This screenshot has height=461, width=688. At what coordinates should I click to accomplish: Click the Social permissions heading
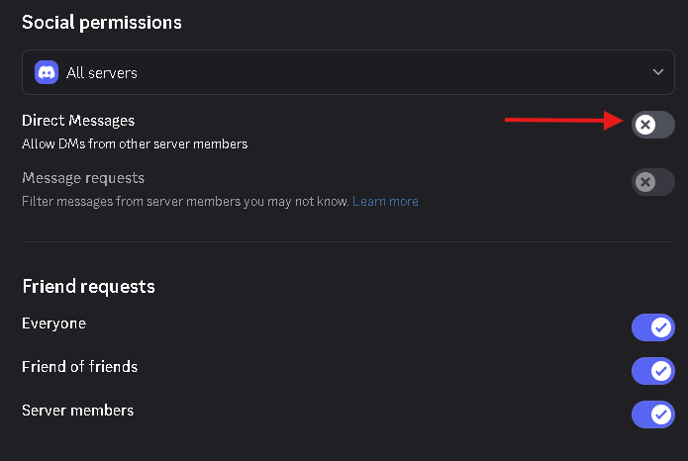coord(102,23)
